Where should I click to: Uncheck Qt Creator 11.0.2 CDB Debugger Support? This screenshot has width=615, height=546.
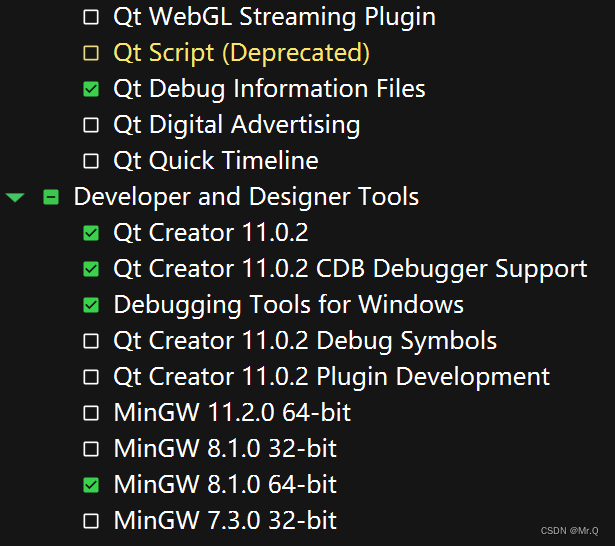[x=91, y=269]
